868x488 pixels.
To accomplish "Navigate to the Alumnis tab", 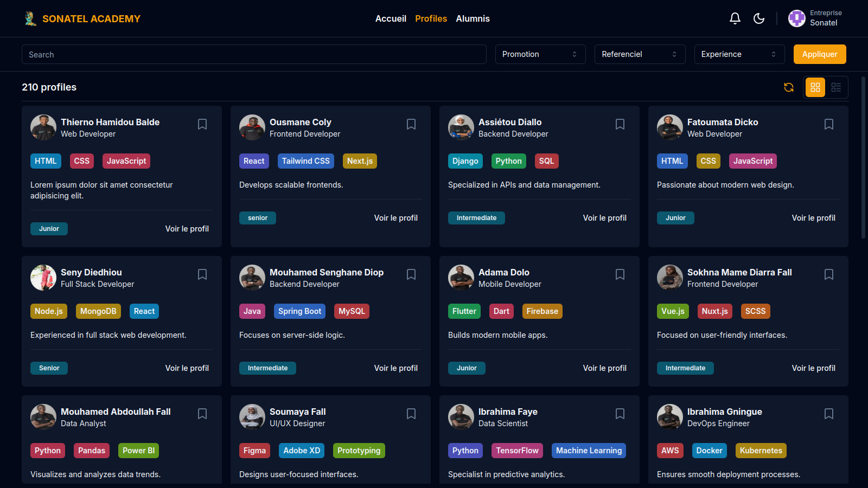I will [473, 18].
